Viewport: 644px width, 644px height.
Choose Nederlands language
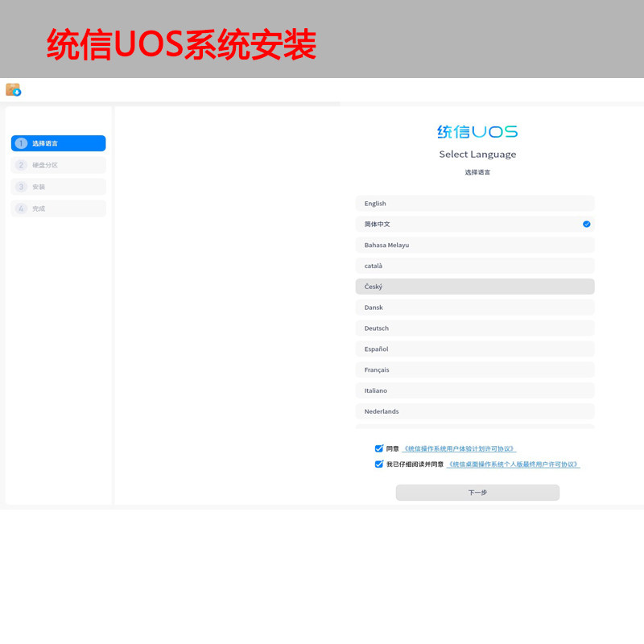(x=475, y=411)
